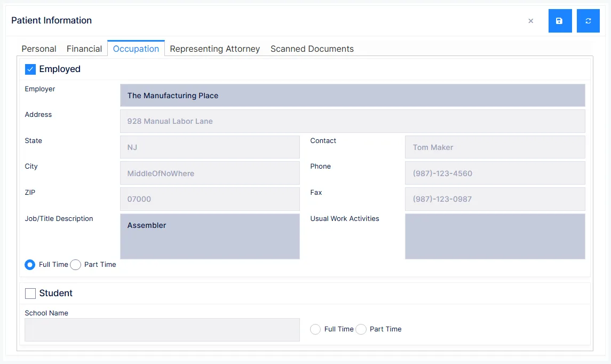Image resolution: width=611 pixels, height=364 pixels.
Task: Click the Address field 928 Manual Labor Lane
Action: (x=353, y=121)
